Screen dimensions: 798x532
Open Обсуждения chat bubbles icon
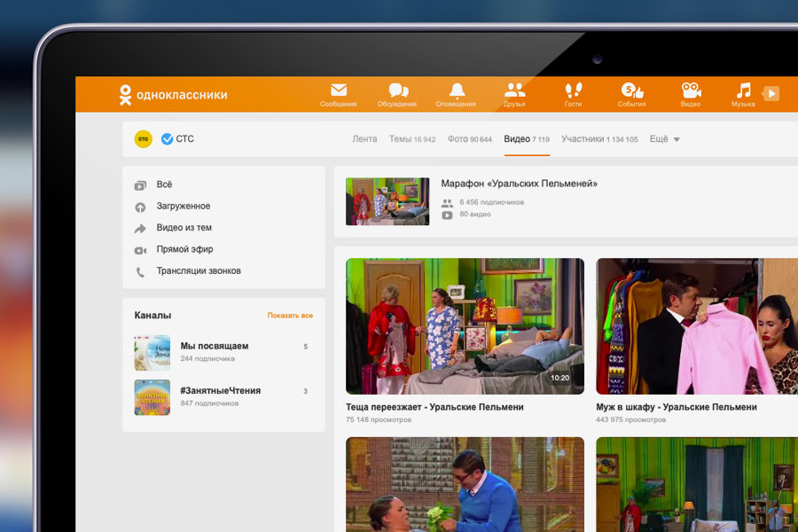click(398, 90)
